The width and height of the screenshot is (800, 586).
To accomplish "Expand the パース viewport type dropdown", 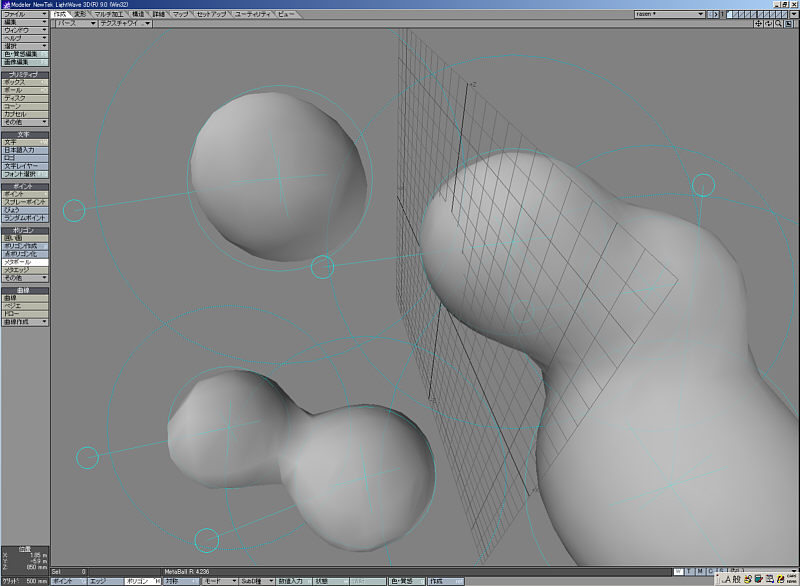I will [x=74, y=23].
